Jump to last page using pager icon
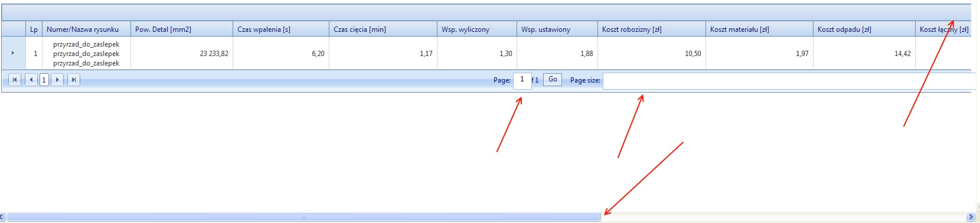Screen dimensions: 980x223 tap(74, 80)
